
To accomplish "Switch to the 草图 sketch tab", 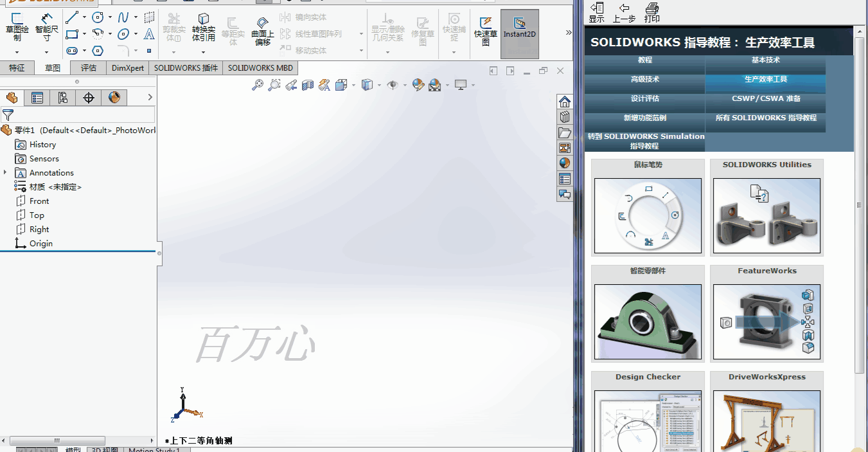I will coord(53,68).
